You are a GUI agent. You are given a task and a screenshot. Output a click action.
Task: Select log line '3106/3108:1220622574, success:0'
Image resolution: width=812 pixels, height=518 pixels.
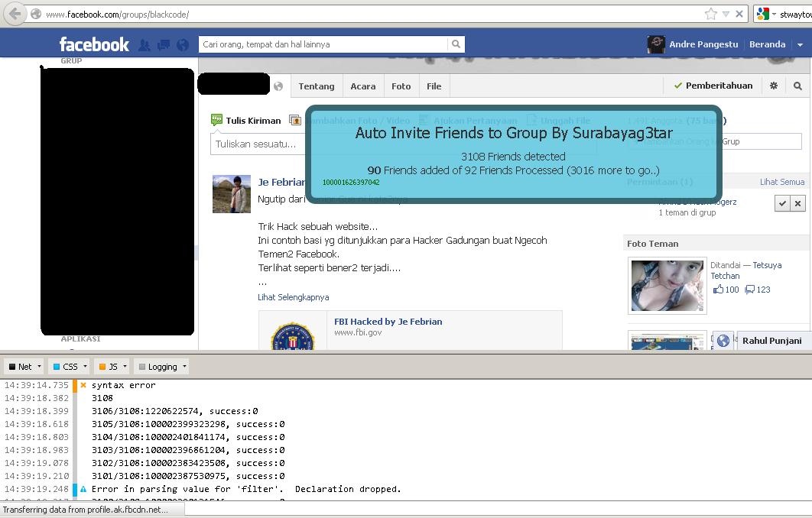(174, 411)
